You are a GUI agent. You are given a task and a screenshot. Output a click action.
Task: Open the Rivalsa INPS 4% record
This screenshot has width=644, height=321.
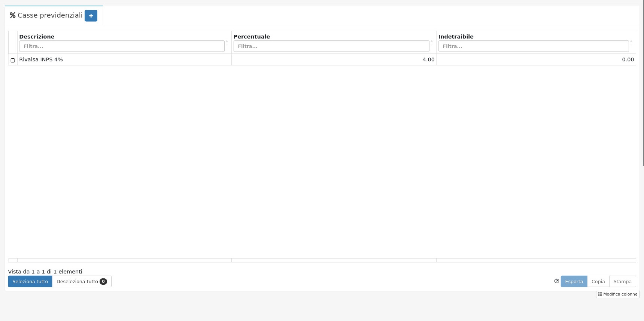[x=41, y=59]
